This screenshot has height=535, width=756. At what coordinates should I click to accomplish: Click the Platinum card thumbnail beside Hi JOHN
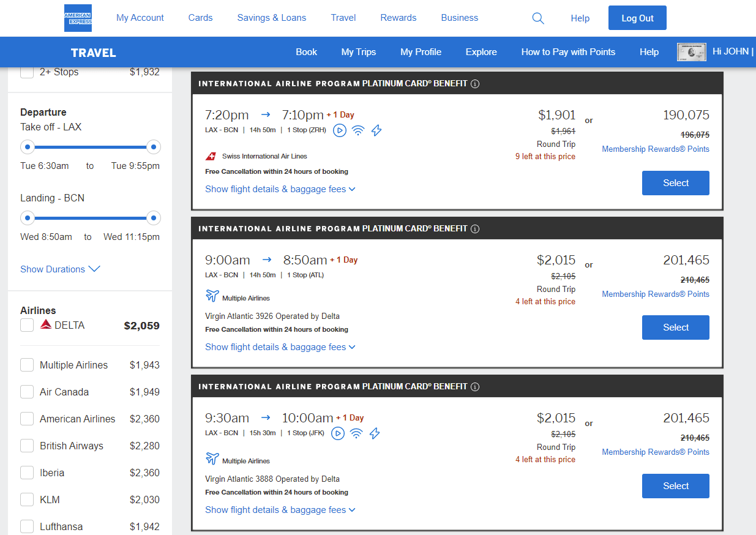tap(692, 52)
